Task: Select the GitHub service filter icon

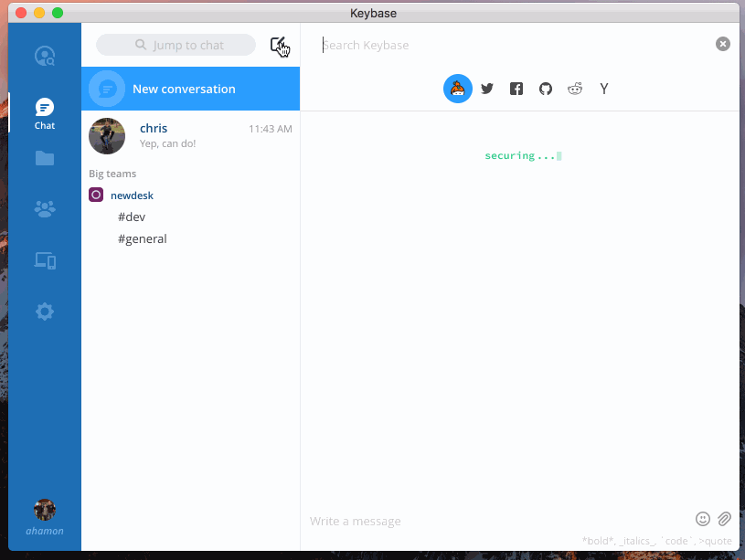Action: (x=546, y=89)
